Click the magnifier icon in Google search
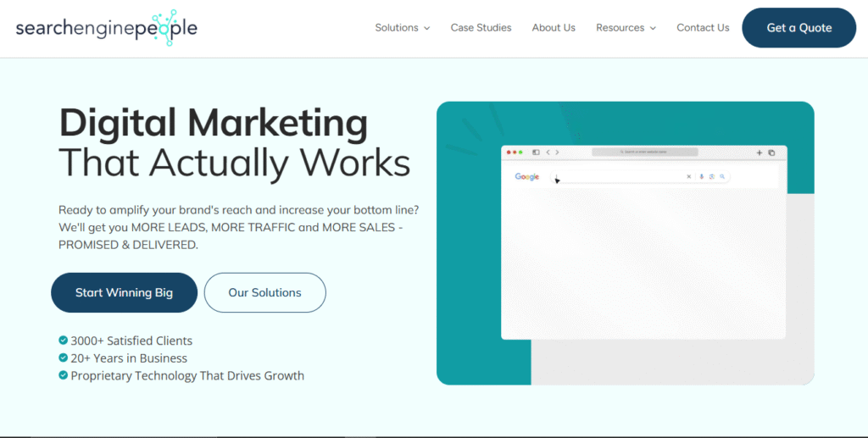 [722, 176]
